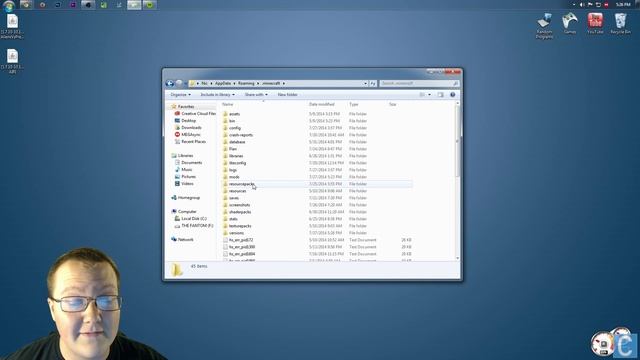
Task: Open the Games desktop shortcut
Action: (x=570, y=24)
